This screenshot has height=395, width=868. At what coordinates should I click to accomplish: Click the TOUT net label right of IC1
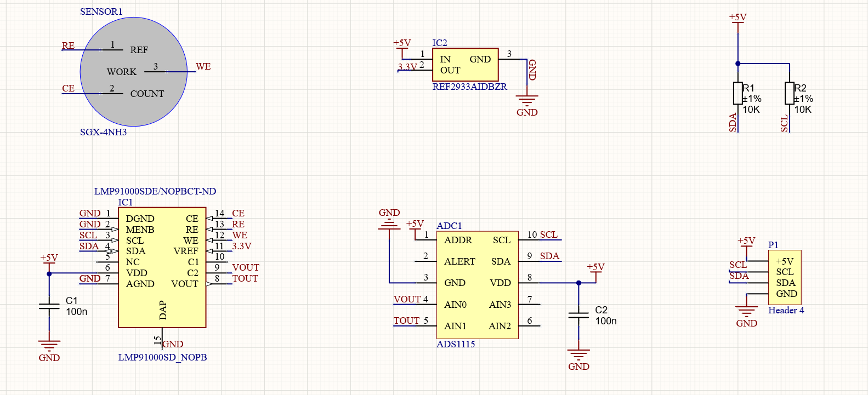click(x=245, y=278)
